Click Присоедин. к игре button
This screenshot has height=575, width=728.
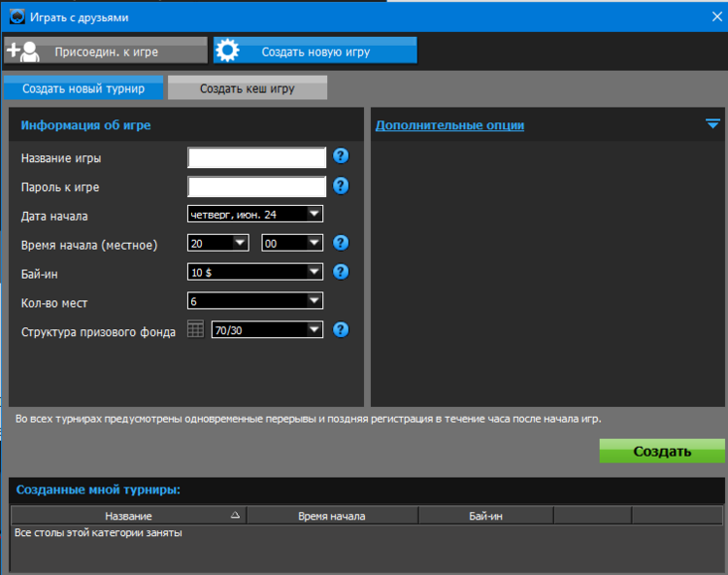point(105,51)
